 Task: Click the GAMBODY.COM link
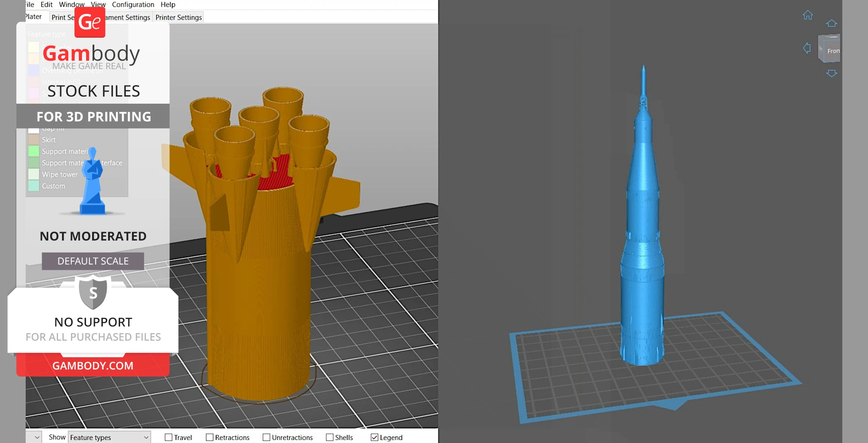[x=93, y=365]
